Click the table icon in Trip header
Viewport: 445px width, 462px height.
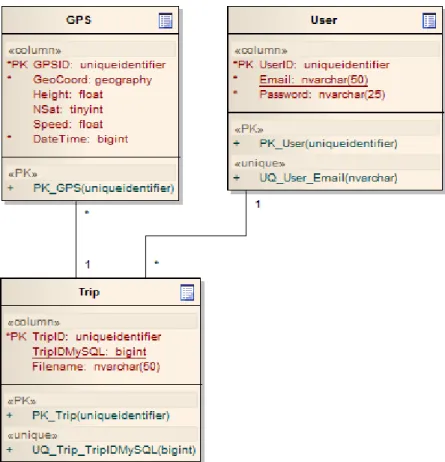(x=187, y=293)
